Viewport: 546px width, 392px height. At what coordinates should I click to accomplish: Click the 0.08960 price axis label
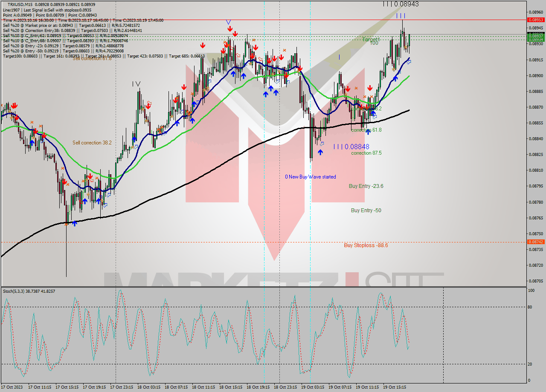tap(536, 12)
